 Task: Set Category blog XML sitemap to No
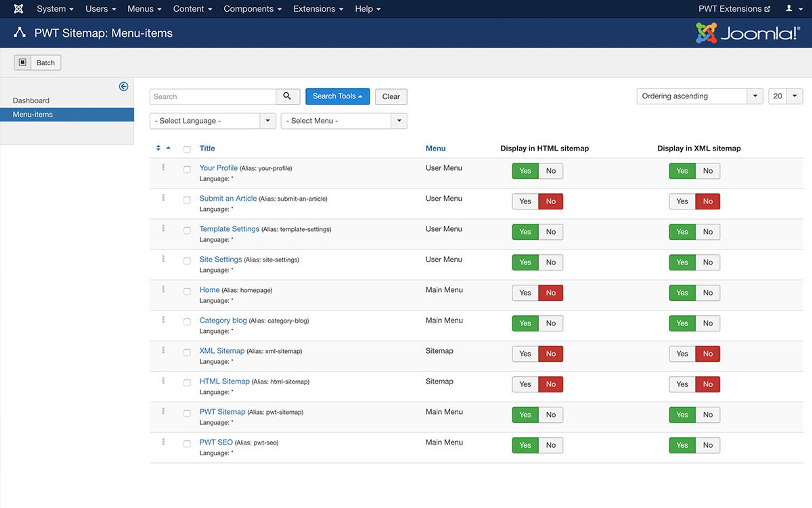[x=708, y=323]
